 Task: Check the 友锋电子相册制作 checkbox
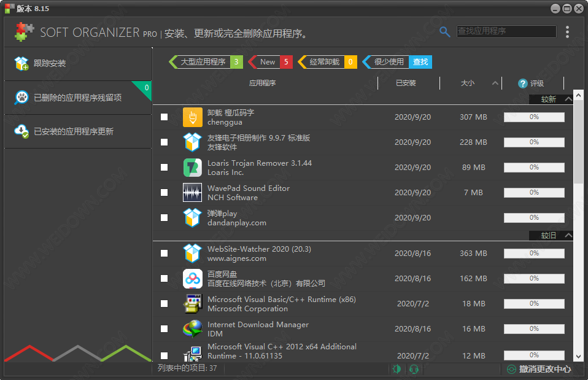click(164, 142)
